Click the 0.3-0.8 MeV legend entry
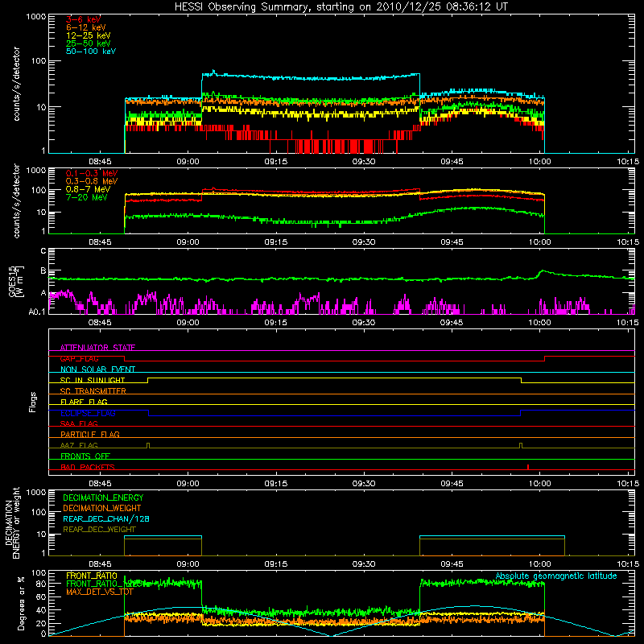 point(92,181)
